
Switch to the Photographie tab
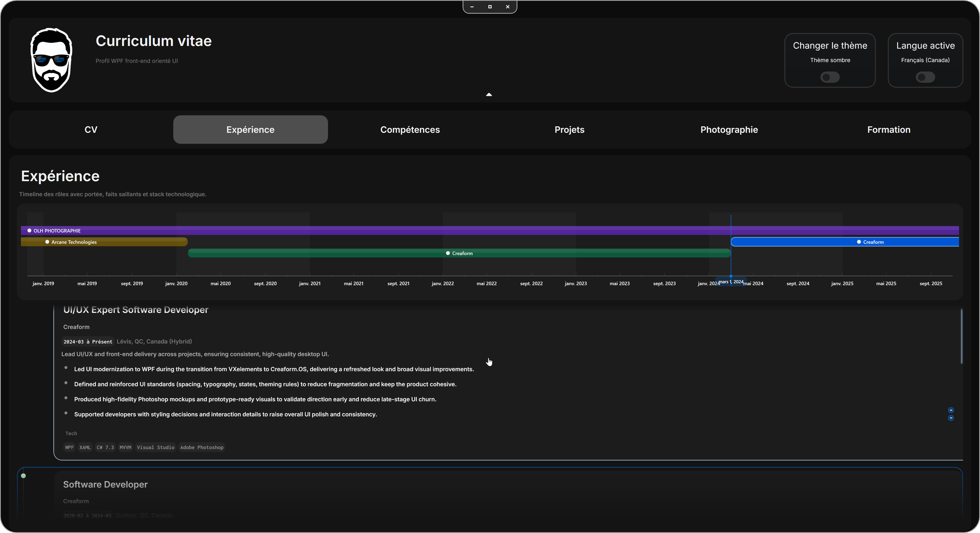coord(729,130)
